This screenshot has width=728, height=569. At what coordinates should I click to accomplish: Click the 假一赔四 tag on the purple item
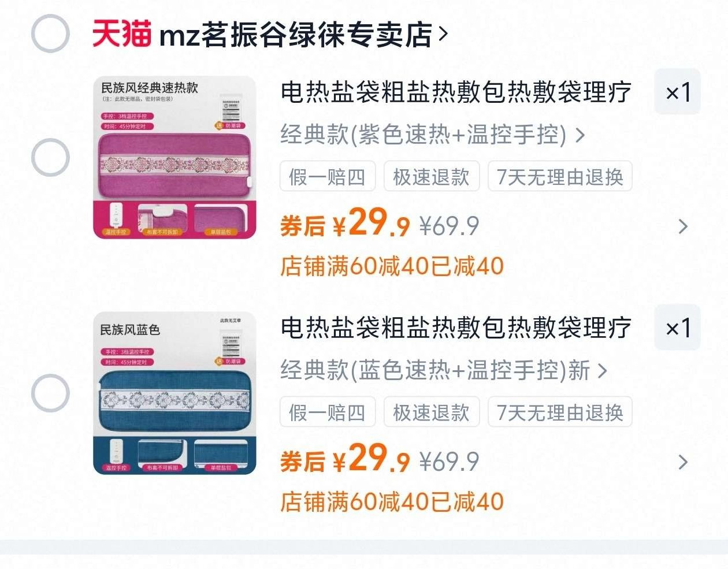(x=328, y=176)
